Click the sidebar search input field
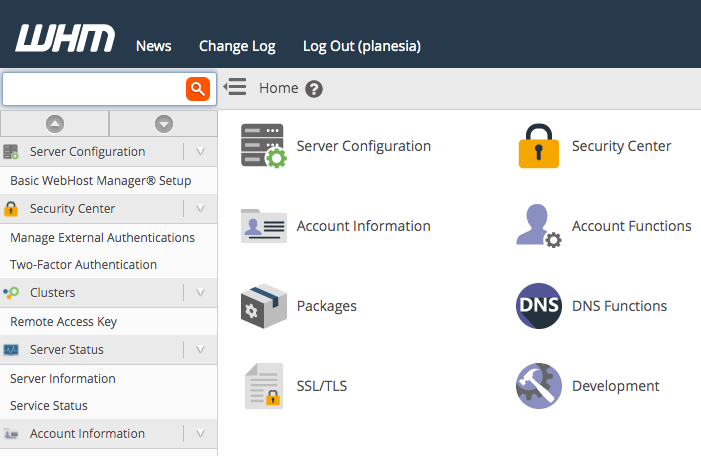The width and height of the screenshot is (701, 456). 94,89
